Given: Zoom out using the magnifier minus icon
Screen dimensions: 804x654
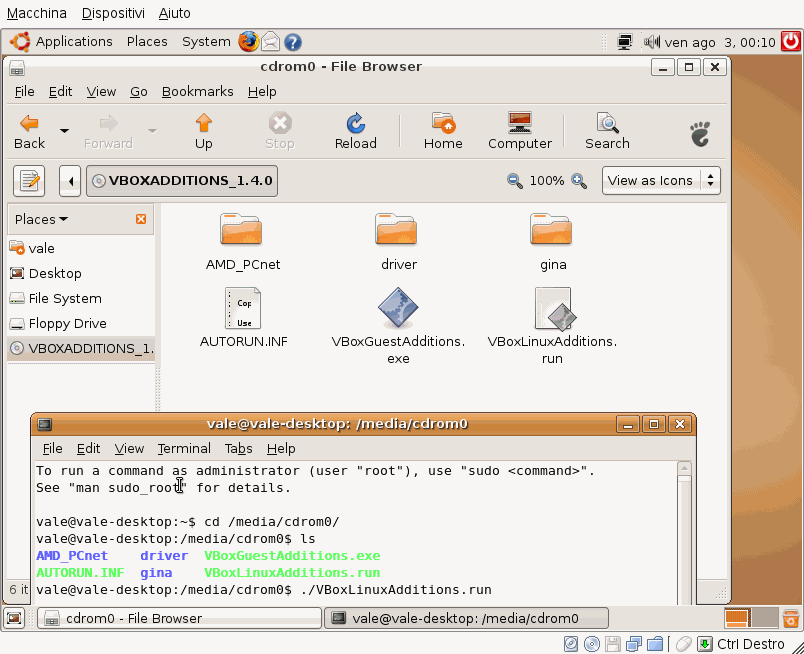Looking at the screenshot, I should (515, 181).
